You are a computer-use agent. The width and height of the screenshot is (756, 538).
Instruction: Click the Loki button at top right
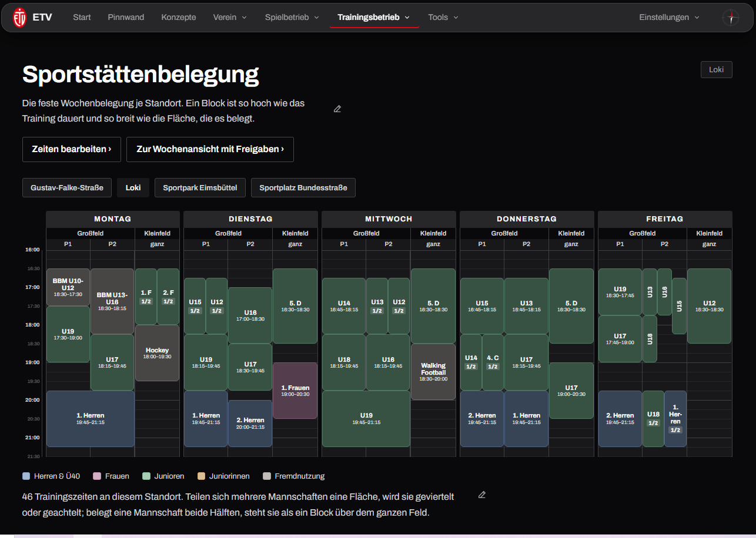(716, 69)
